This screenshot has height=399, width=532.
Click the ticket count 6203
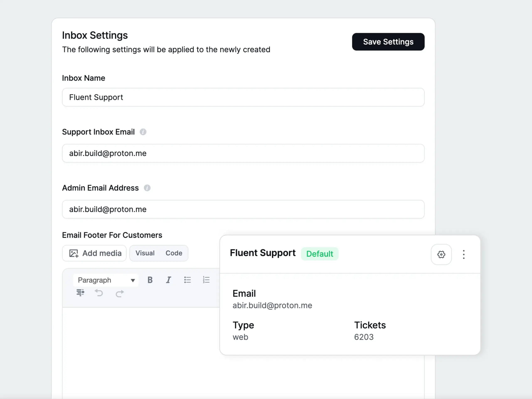point(364,337)
